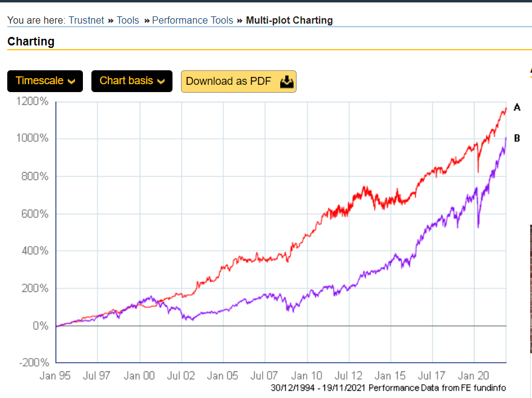Image resolution: width=532 pixels, height=398 pixels.
Task: Open the Timescale dropdown
Action: tap(45, 81)
